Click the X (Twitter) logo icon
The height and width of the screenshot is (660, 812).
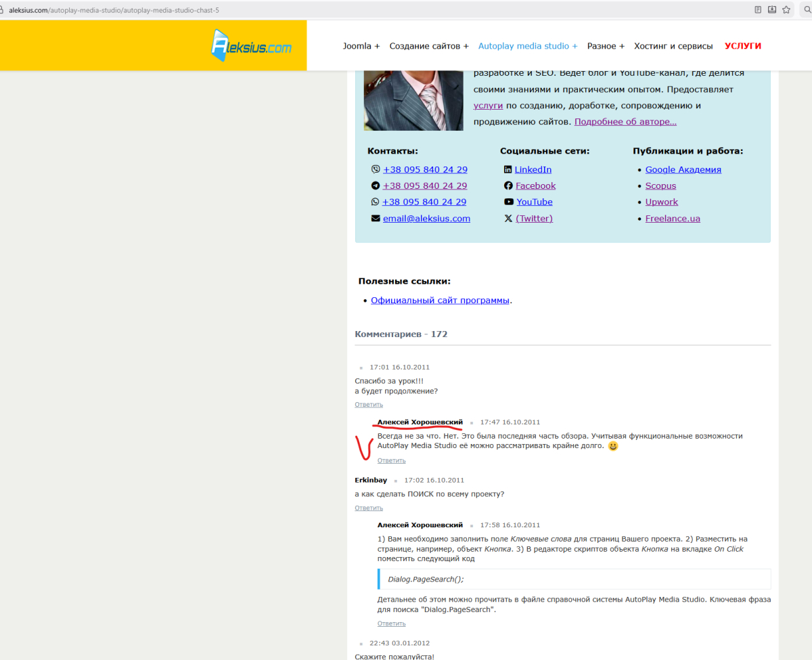click(x=508, y=219)
